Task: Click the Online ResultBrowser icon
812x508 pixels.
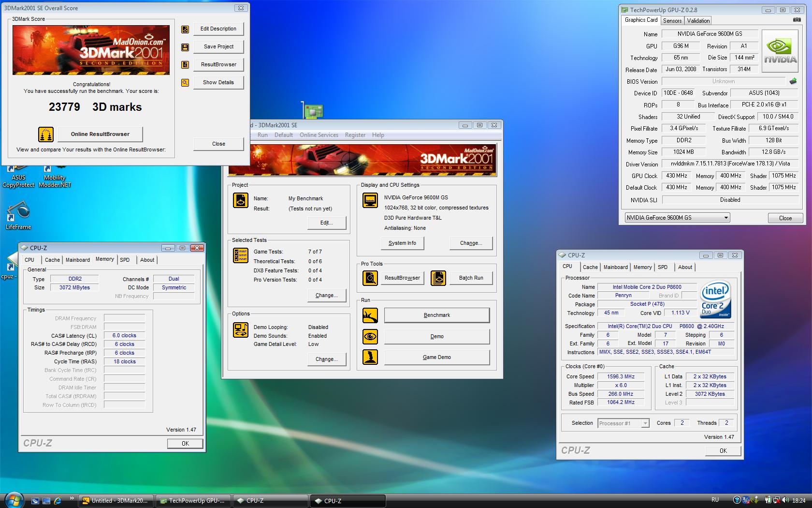Action: click(46, 134)
